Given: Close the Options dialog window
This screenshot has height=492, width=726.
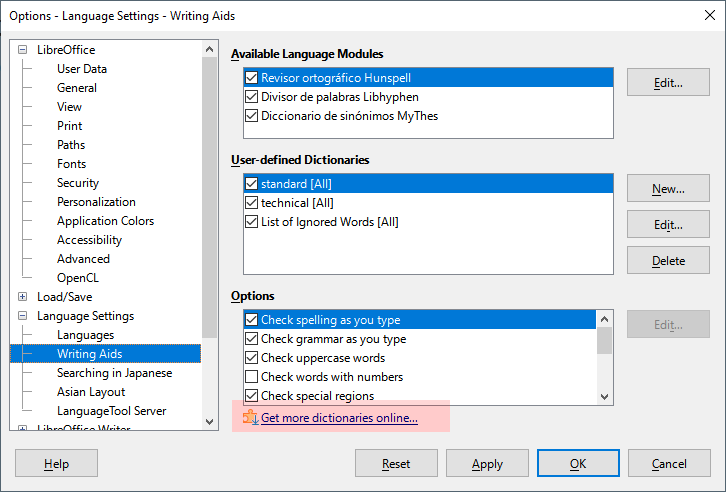Looking at the screenshot, I should (710, 15).
